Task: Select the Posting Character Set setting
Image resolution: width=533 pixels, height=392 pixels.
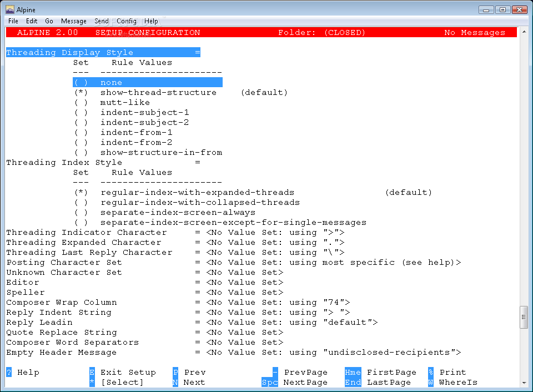Action: pos(234,263)
